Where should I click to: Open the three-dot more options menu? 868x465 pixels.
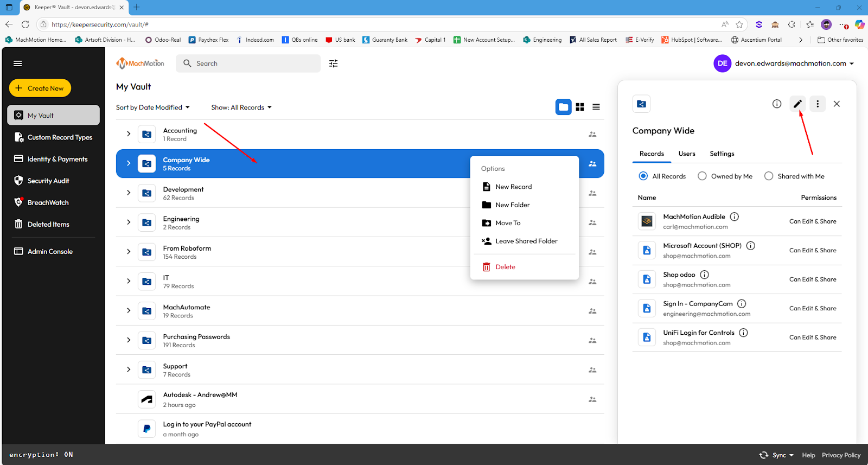point(818,104)
